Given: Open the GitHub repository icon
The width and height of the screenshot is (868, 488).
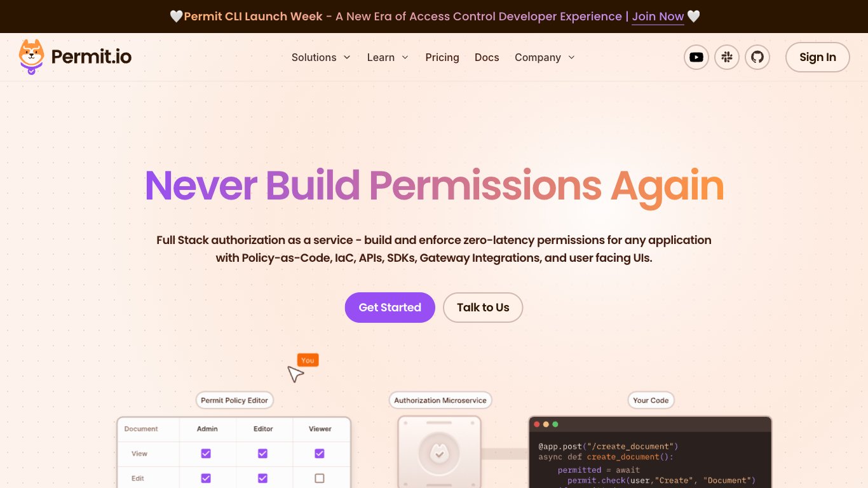Looking at the screenshot, I should (x=757, y=57).
